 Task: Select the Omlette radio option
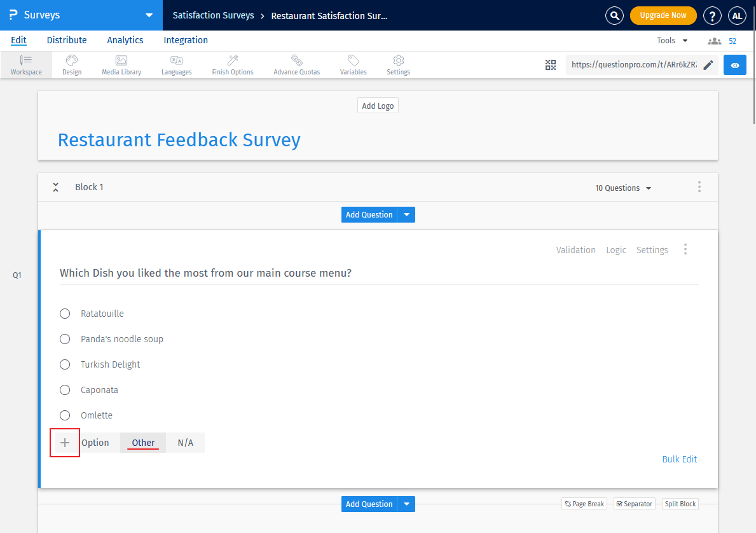pos(64,415)
